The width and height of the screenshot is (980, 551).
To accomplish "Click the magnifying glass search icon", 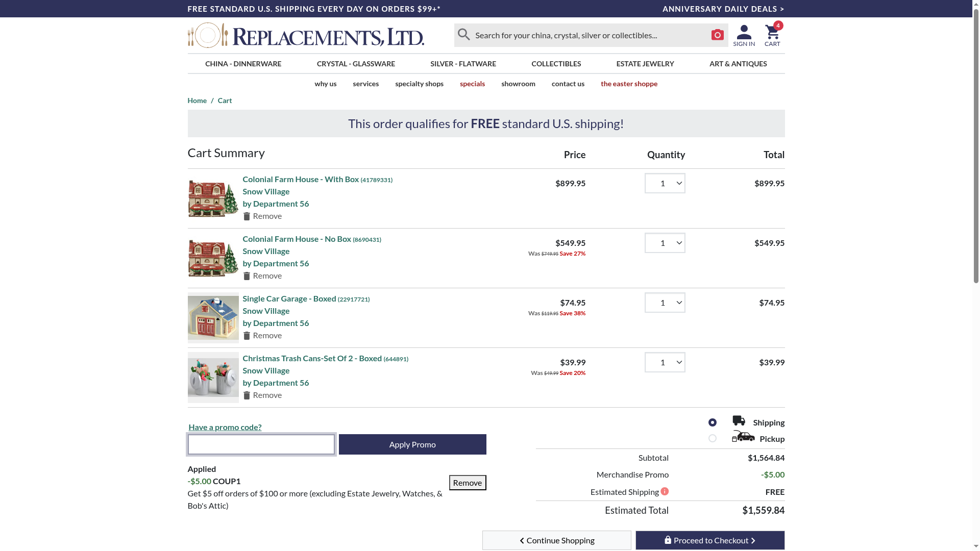I will pyautogui.click(x=463, y=35).
